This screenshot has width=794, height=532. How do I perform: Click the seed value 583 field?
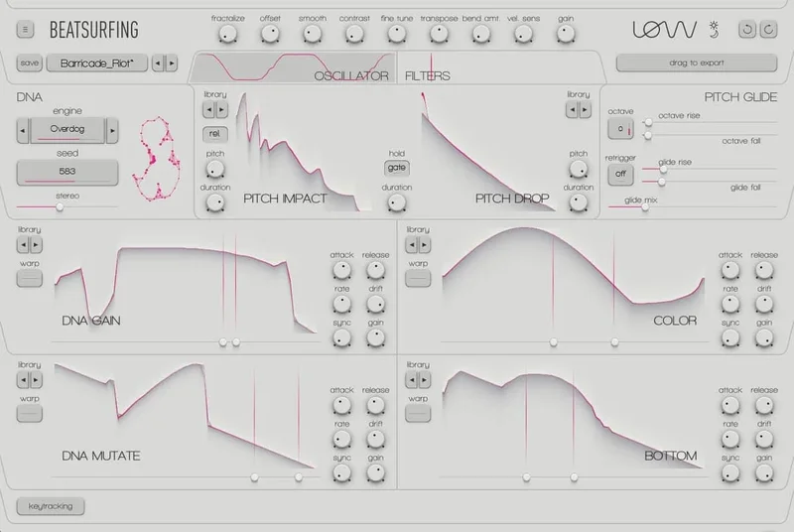click(x=67, y=172)
